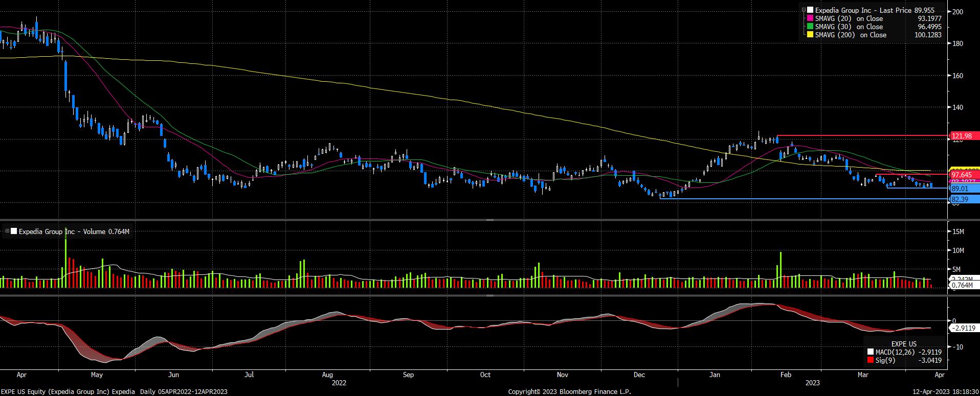Click red Sig(9) legend swatch

tap(871, 360)
